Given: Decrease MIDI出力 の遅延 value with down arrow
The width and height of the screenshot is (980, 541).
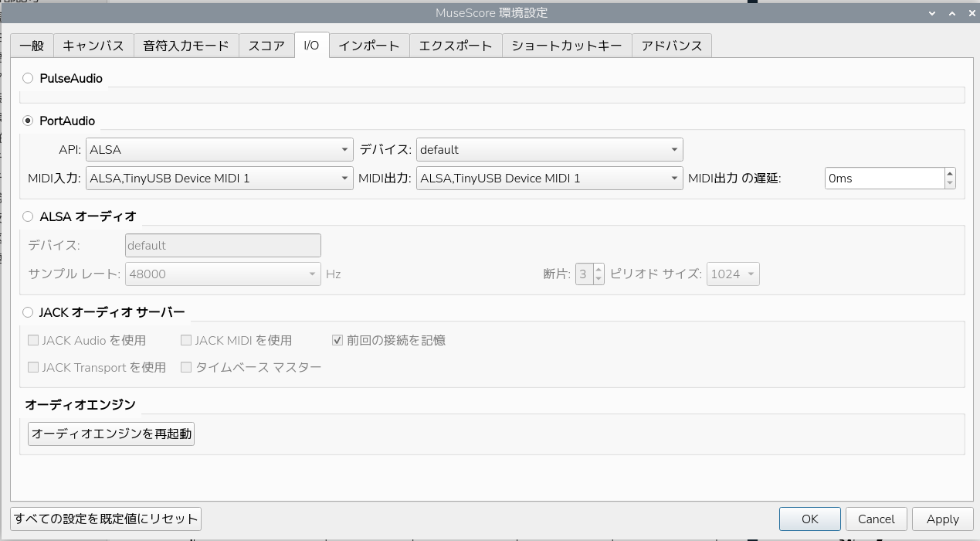Looking at the screenshot, I should pyautogui.click(x=950, y=183).
